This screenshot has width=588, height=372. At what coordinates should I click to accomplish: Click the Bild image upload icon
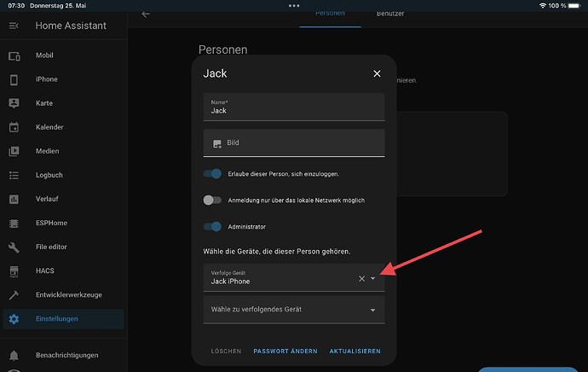click(217, 143)
